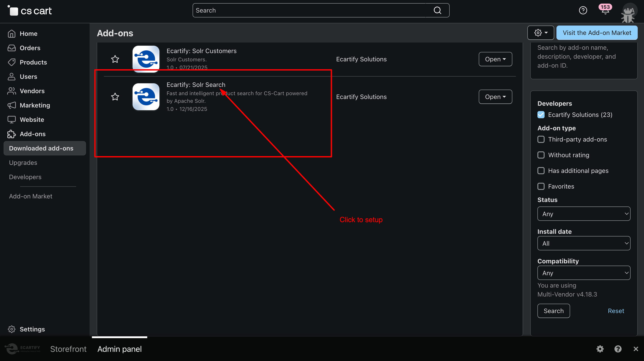Click the notifications bell icon
644x361 pixels.
(x=605, y=11)
